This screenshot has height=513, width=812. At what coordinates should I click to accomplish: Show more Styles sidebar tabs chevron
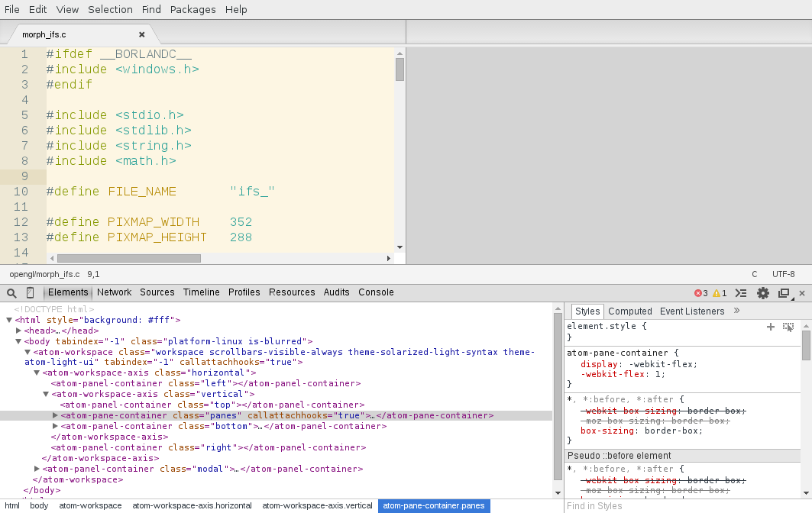pyautogui.click(x=736, y=311)
